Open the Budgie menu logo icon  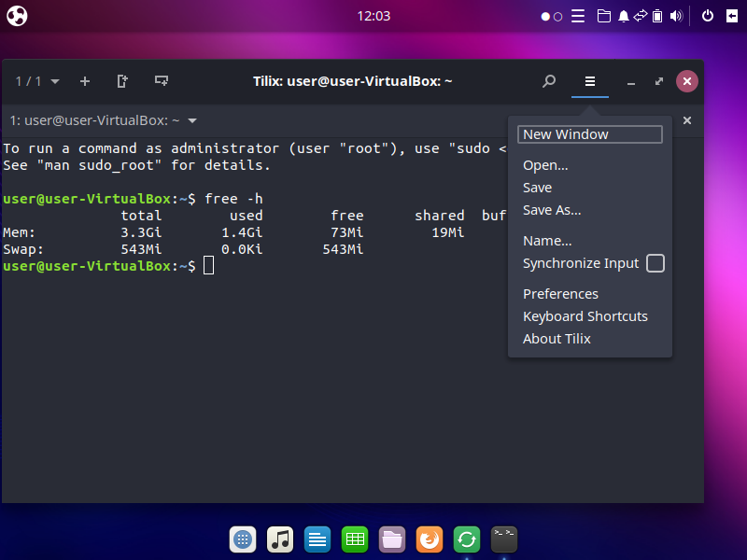coord(17,16)
